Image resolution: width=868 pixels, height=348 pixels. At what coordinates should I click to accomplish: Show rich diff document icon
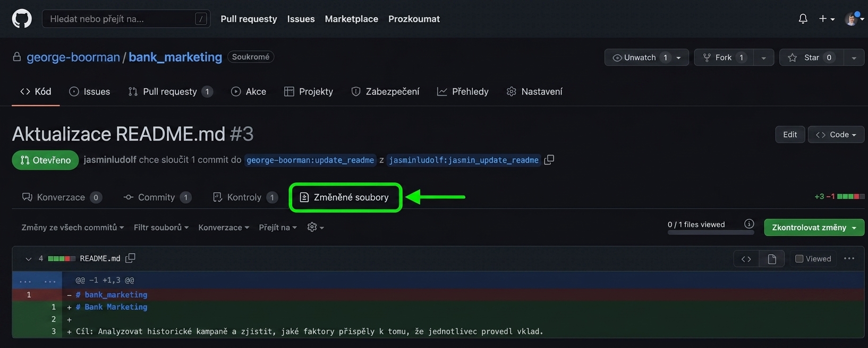pyautogui.click(x=772, y=258)
